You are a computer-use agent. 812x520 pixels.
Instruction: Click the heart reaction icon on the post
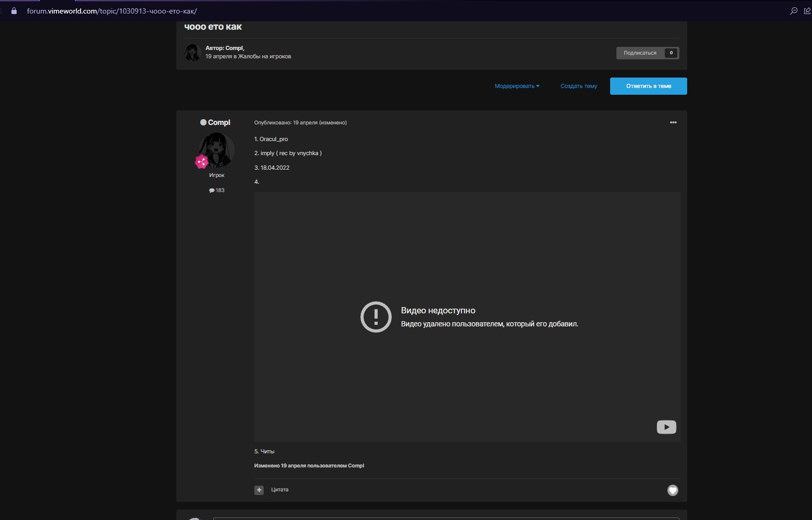coord(673,490)
